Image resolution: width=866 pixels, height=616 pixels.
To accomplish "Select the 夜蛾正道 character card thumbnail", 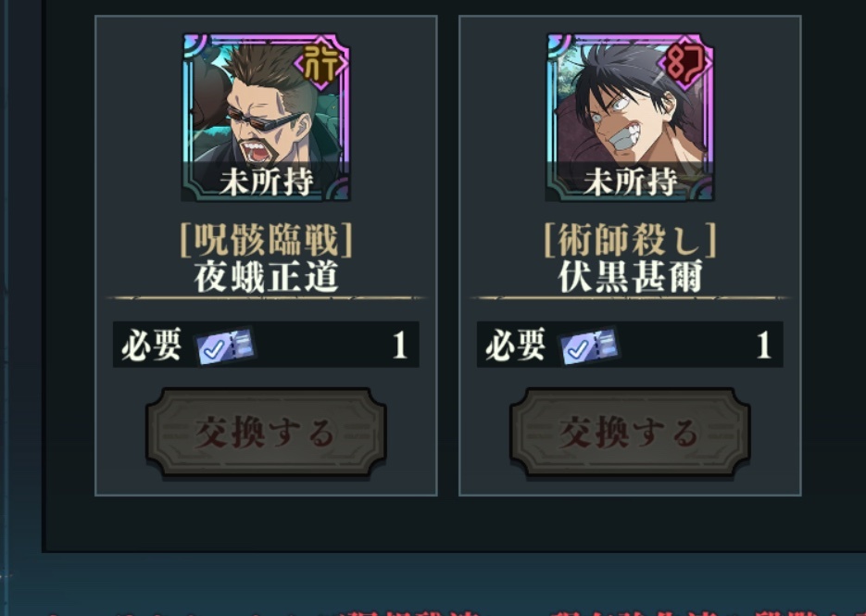I will click(x=266, y=117).
